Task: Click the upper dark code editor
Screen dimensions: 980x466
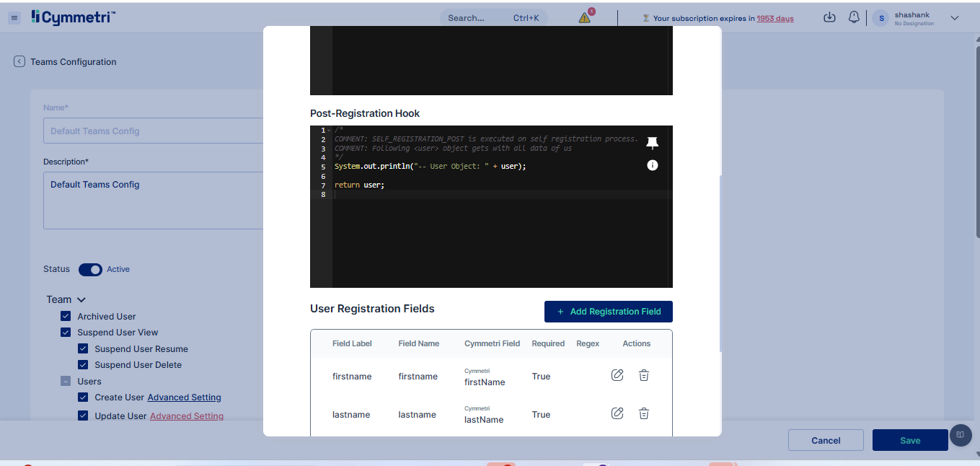Action: pos(491,61)
